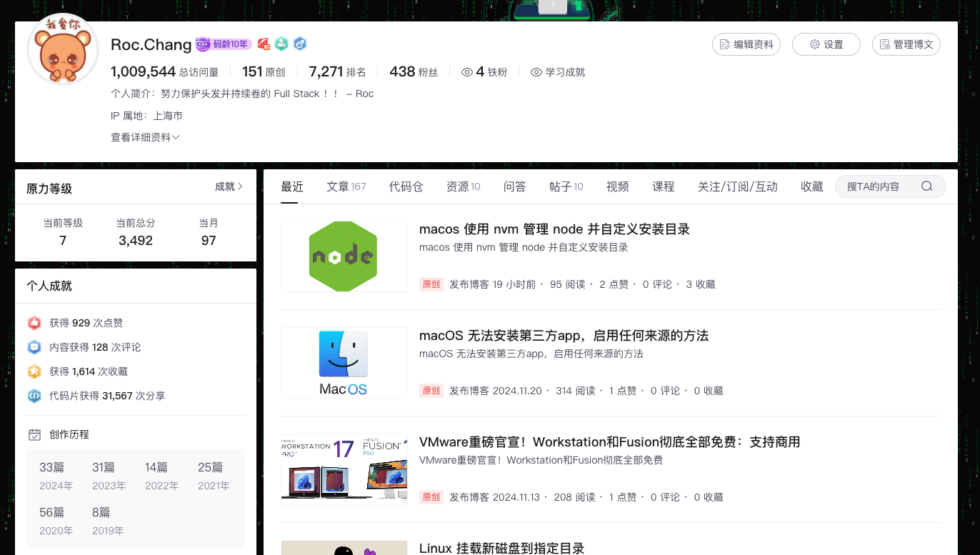Click the 搜TA的内容 search field
The height and width of the screenshot is (555, 980).
[x=891, y=186]
